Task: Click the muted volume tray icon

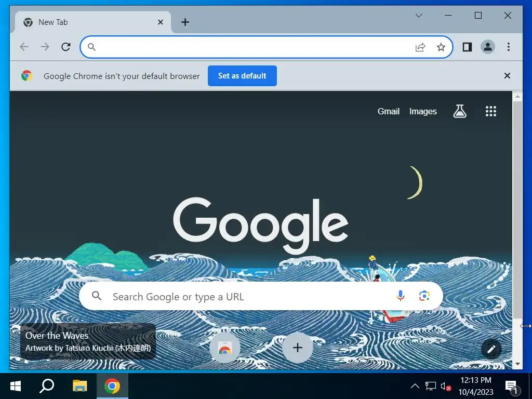Action: 445,386
